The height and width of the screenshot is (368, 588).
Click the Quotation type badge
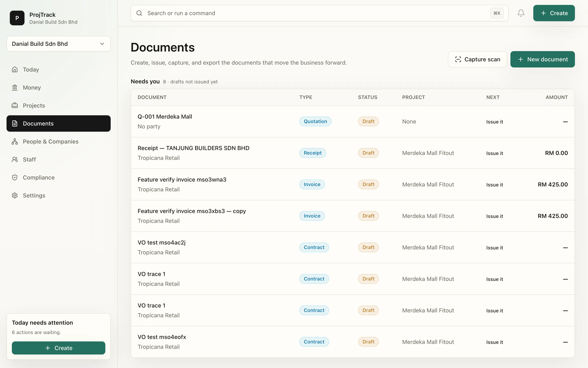pos(315,121)
